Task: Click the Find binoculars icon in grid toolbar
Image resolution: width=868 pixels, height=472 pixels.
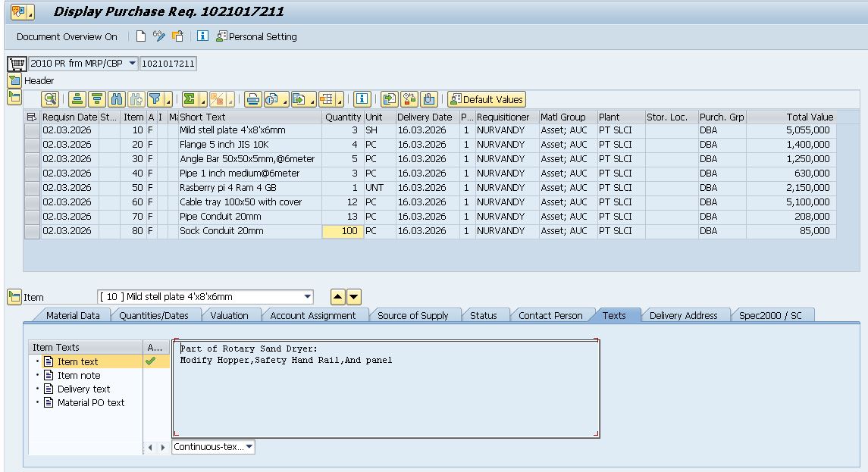Action: [117, 99]
